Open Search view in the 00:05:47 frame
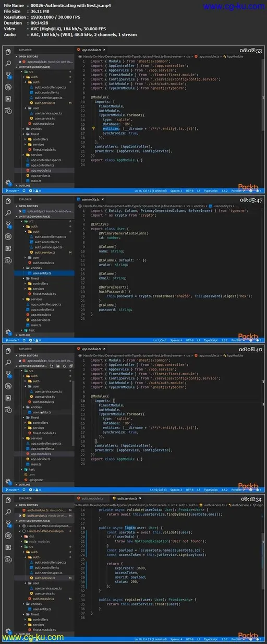Viewport: 267px width, 644px height. click(x=8, y=212)
